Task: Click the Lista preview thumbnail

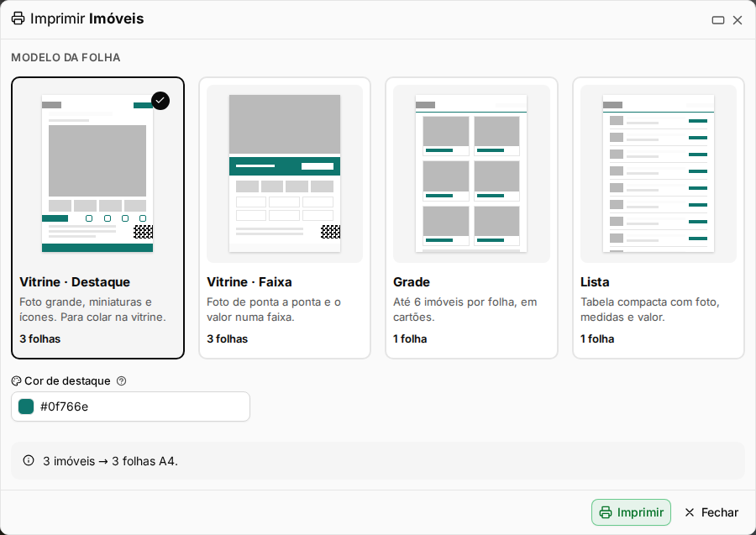Action: (658, 174)
